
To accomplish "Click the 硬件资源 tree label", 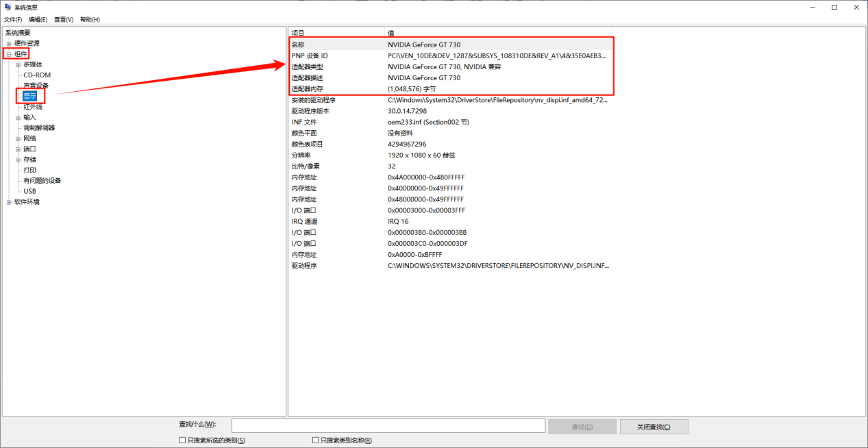I will pos(27,43).
